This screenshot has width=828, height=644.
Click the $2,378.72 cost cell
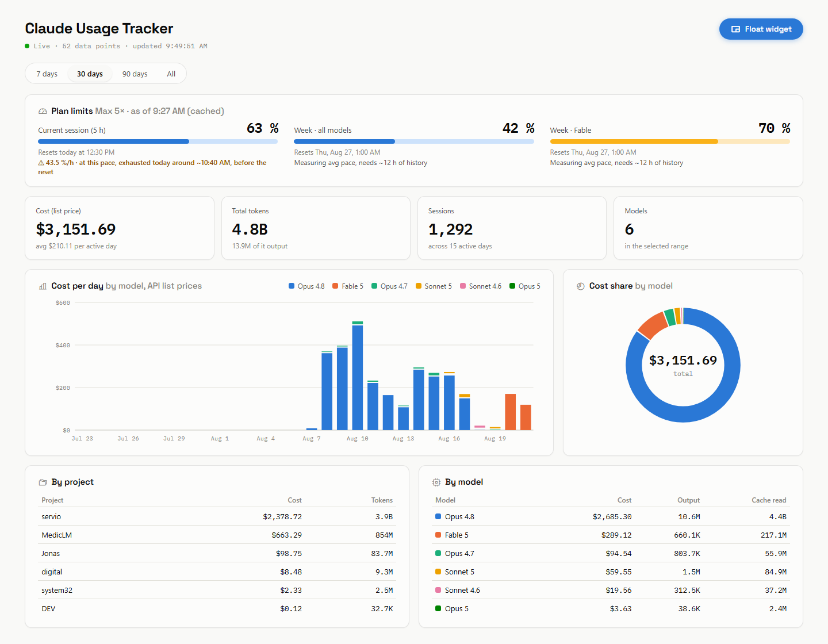point(282,517)
